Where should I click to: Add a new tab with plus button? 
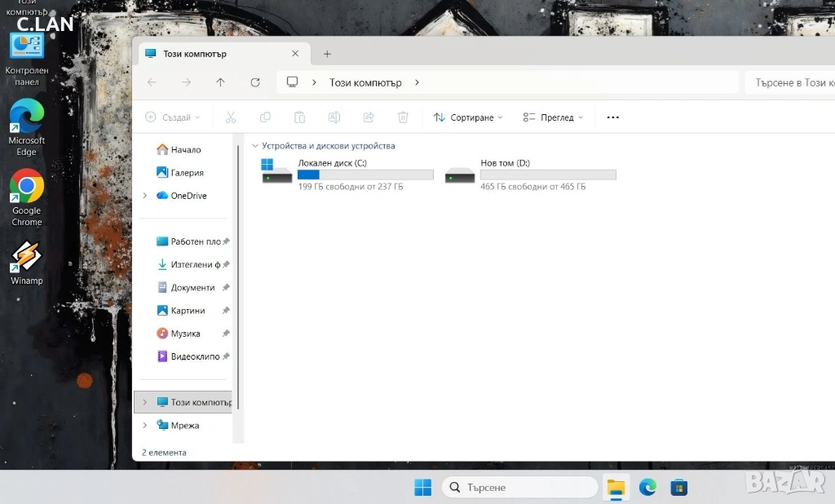pyautogui.click(x=327, y=54)
